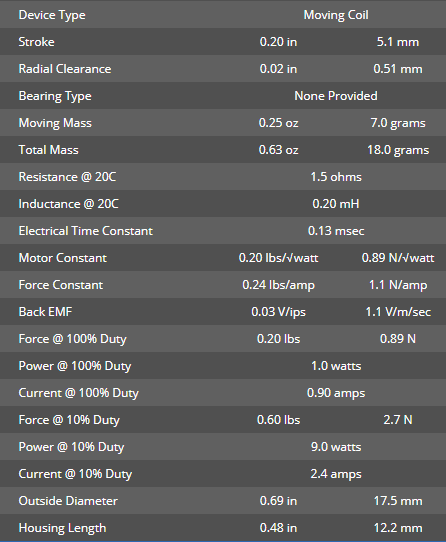Click the Stroke value 5.1 mm
This screenshot has width=446, height=542.
pyautogui.click(x=398, y=42)
